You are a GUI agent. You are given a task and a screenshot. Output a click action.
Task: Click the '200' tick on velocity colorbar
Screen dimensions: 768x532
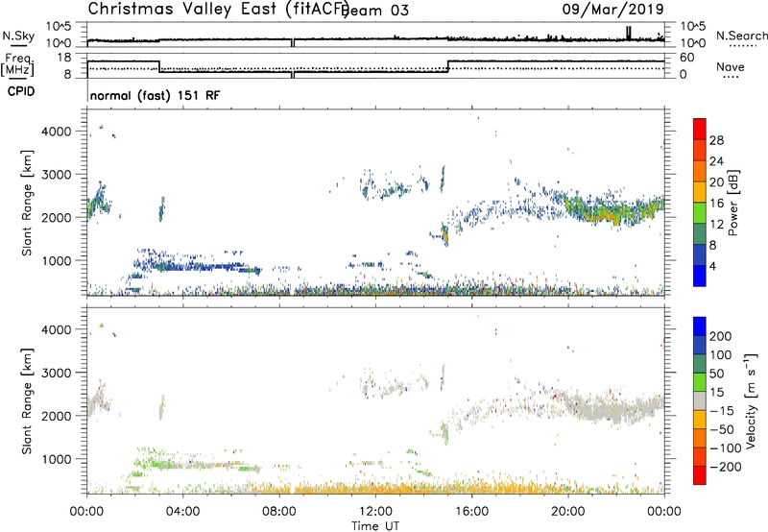pyautogui.click(x=721, y=336)
